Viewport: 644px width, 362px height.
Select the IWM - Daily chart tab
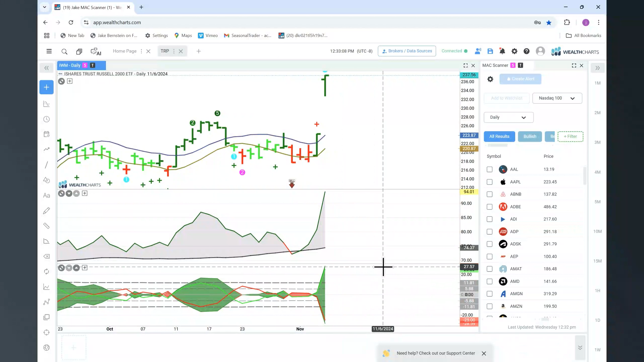(82, 65)
